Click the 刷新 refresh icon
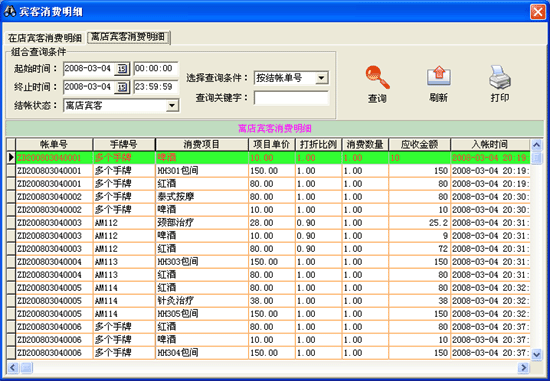Image resolution: width=550 pixels, height=381 pixels. [x=438, y=77]
